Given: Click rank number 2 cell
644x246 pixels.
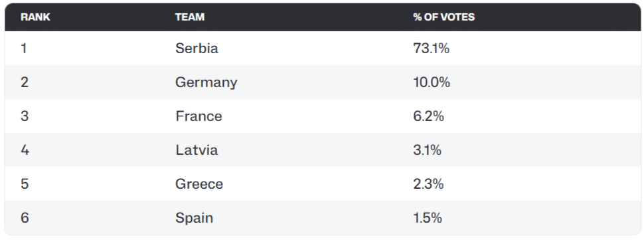Looking at the screenshot, I should click(x=25, y=82).
